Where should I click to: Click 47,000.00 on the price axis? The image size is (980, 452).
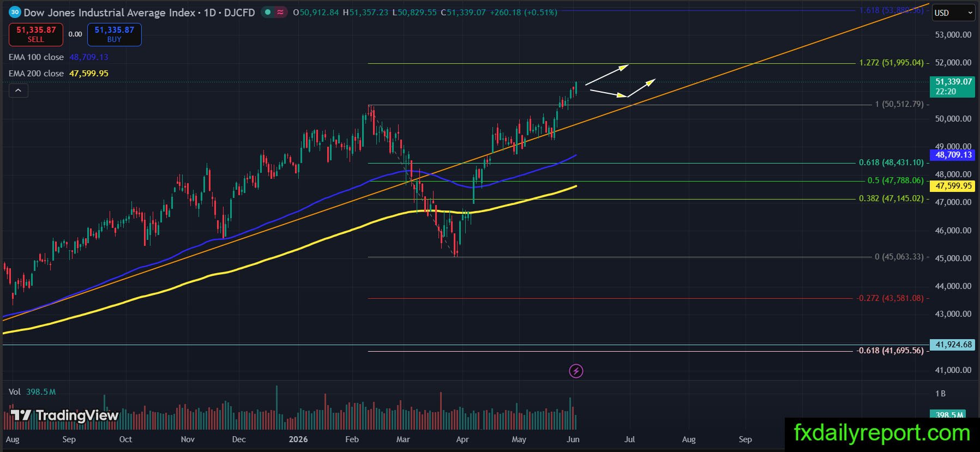pyautogui.click(x=953, y=202)
